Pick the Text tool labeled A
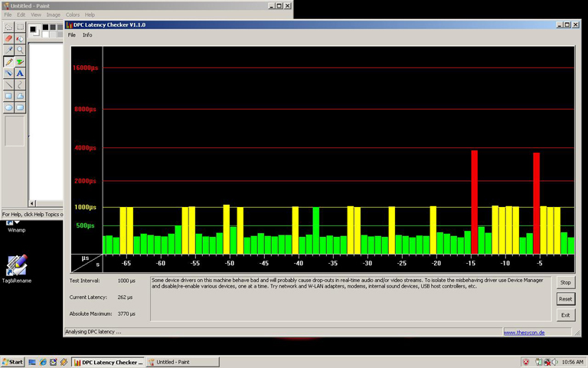The width and height of the screenshot is (588, 368). 20,74
